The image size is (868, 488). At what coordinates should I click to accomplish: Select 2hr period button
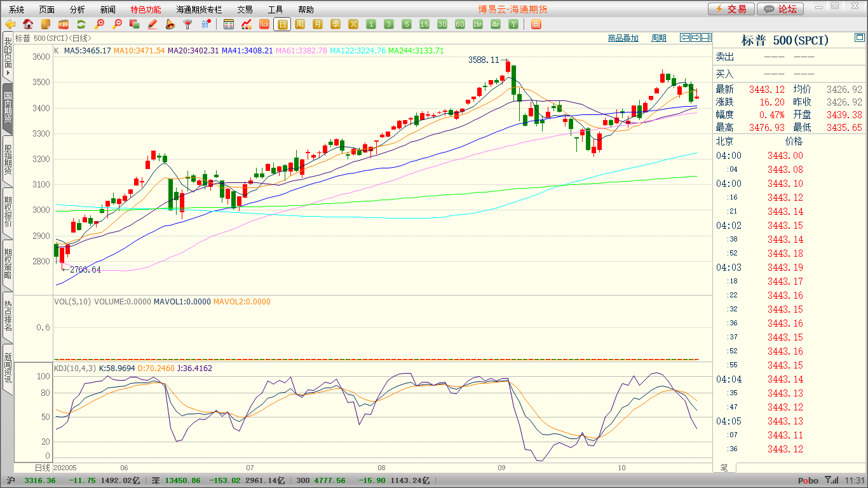tap(478, 24)
